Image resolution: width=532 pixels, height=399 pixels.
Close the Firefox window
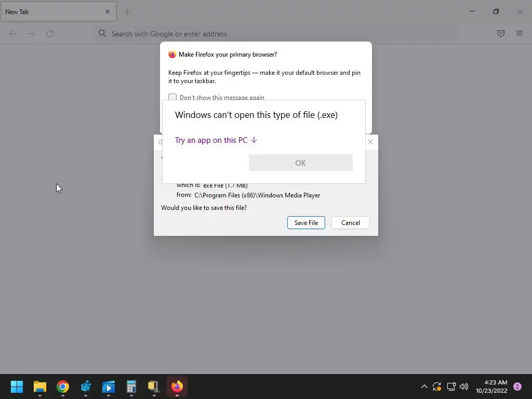520,11
